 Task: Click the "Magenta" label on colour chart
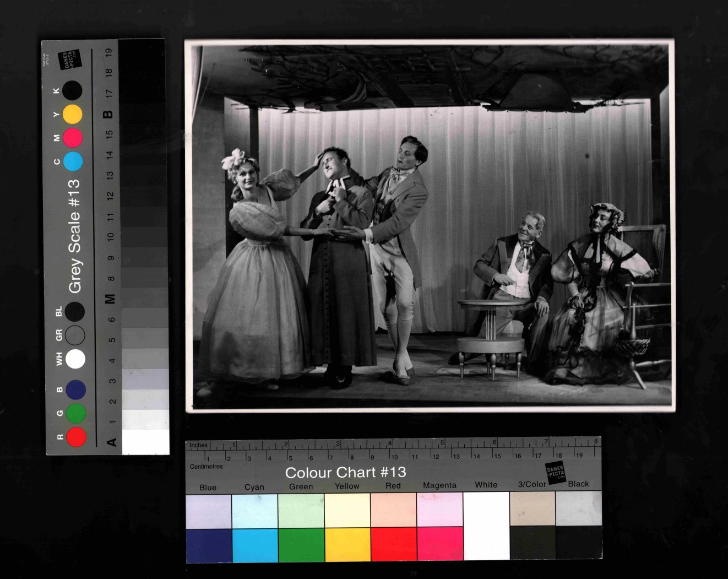point(439,485)
